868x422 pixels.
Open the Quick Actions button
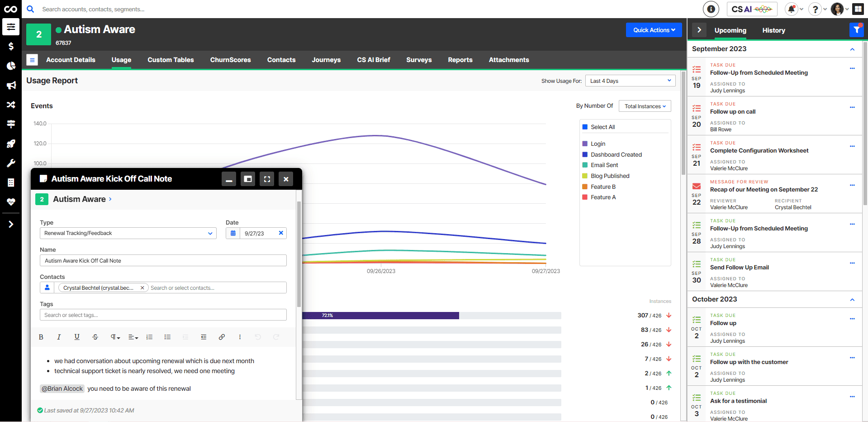653,30
